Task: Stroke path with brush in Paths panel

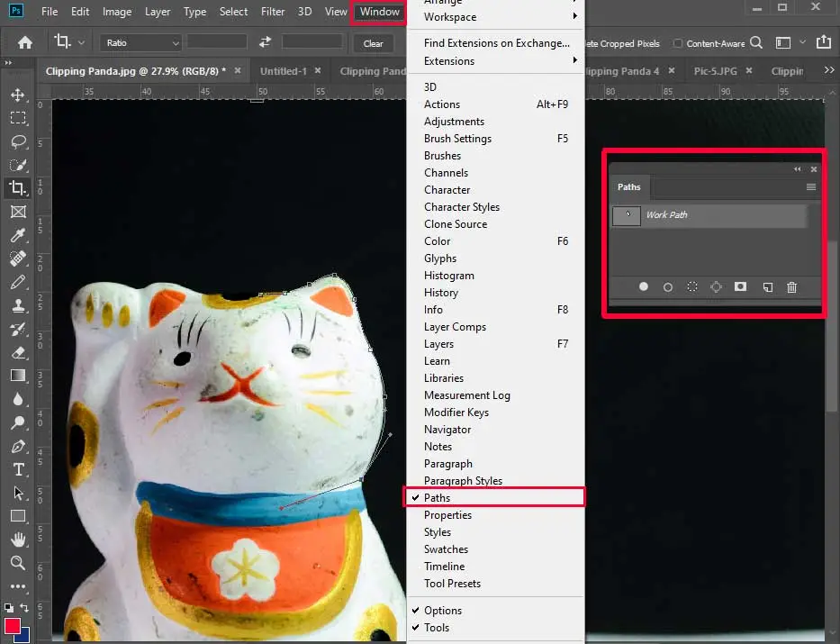Action: pyautogui.click(x=667, y=287)
